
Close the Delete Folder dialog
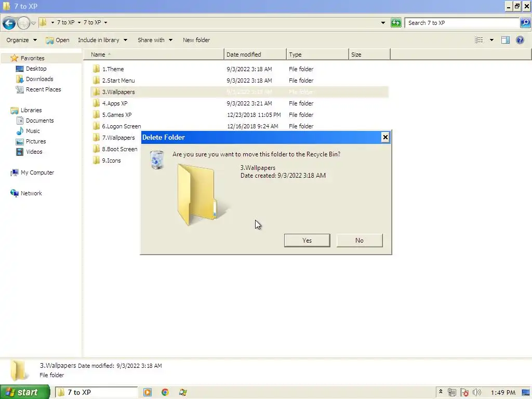click(x=385, y=137)
